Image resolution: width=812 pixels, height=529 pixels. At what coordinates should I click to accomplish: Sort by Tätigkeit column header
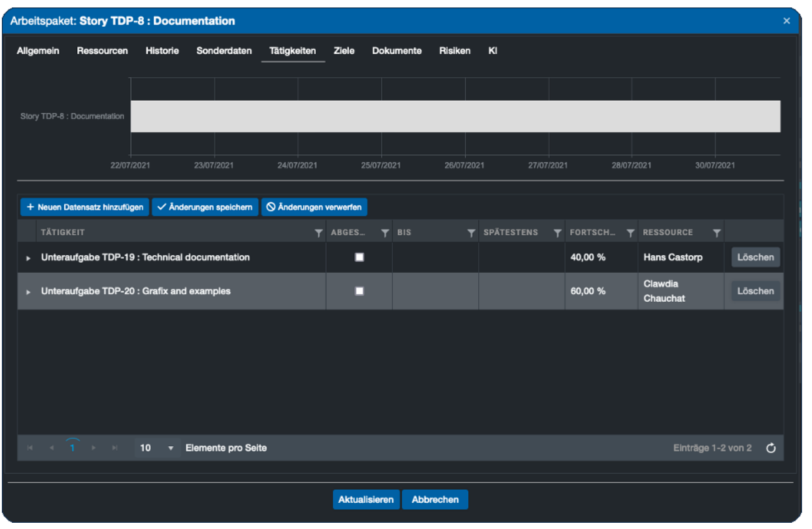point(63,233)
